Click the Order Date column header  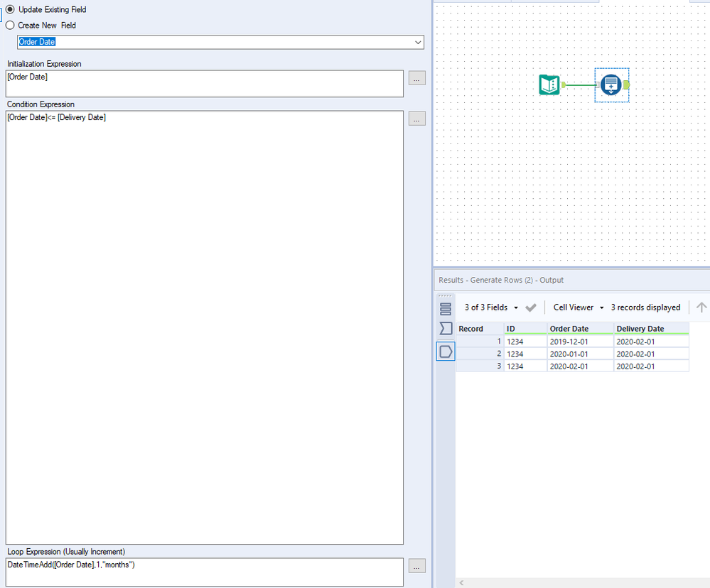pyautogui.click(x=580, y=329)
